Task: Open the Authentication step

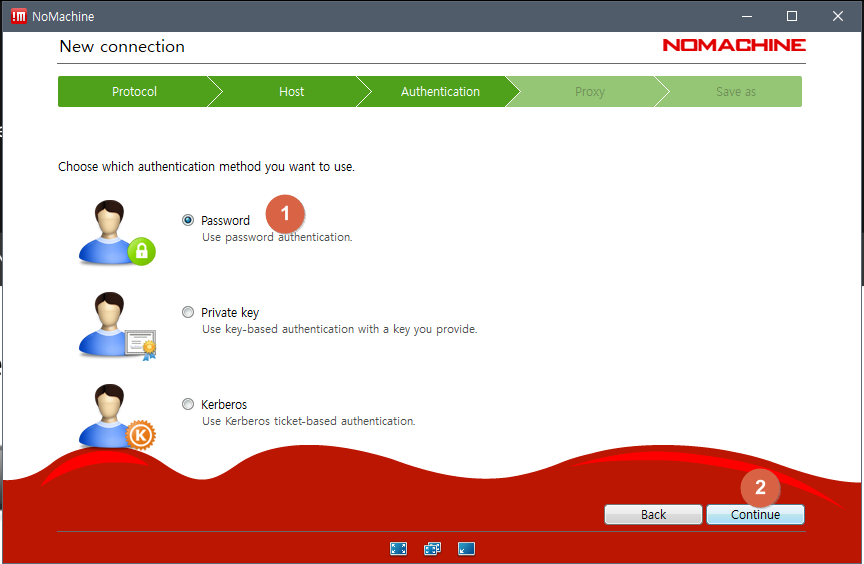Action: [x=440, y=91]
